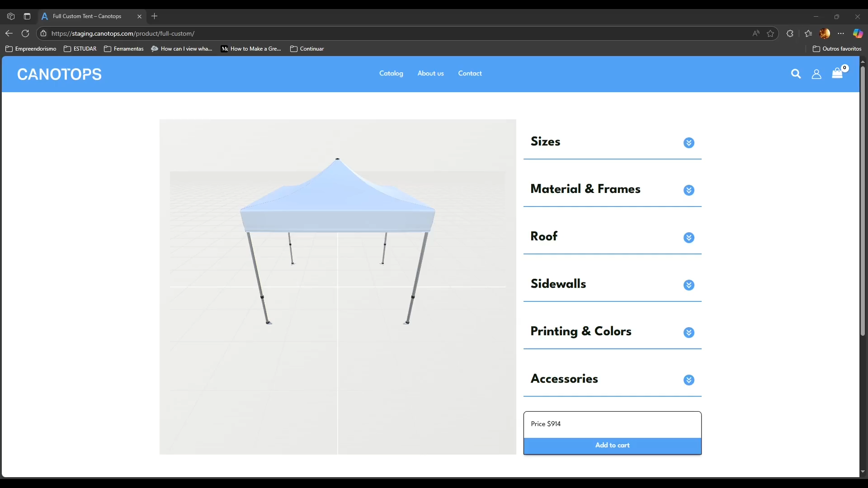Click the scrollbar down arrow
The width and height of the screenshot is (868, 488).
(863, 471)
